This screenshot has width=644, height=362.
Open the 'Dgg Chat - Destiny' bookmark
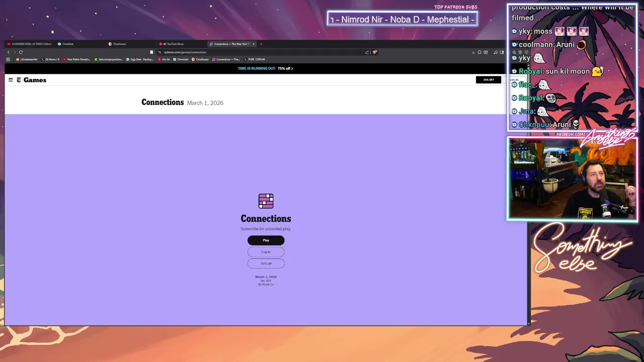click(140, 59)
